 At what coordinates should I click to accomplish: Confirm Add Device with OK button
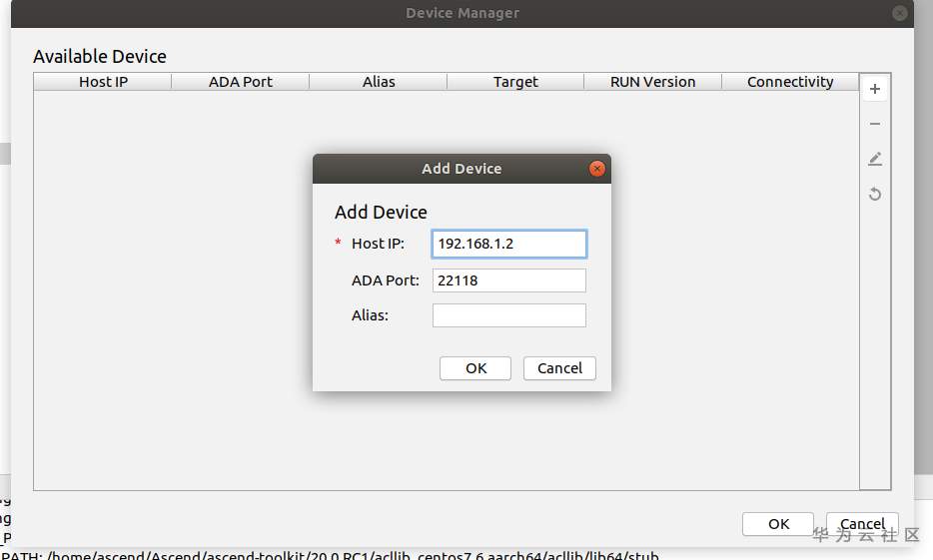475,368
